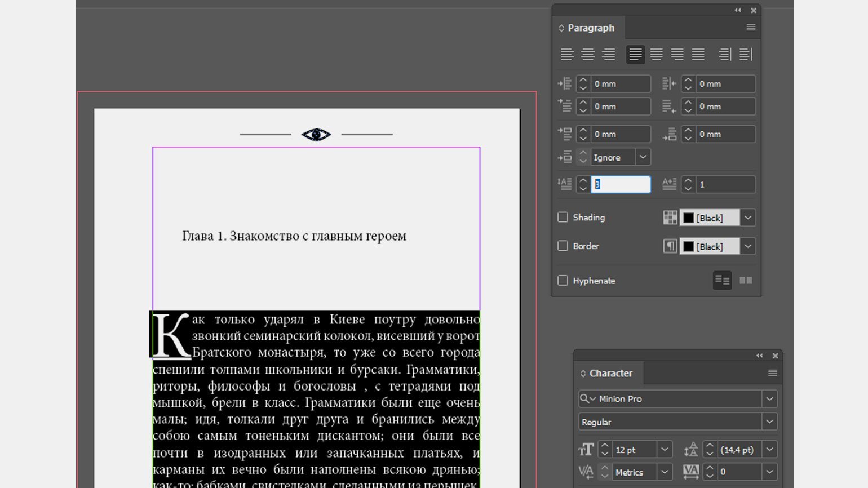868x488 pixels.
Task: Apply Justify all lines alignment
Action: click(x=698, y=54)
